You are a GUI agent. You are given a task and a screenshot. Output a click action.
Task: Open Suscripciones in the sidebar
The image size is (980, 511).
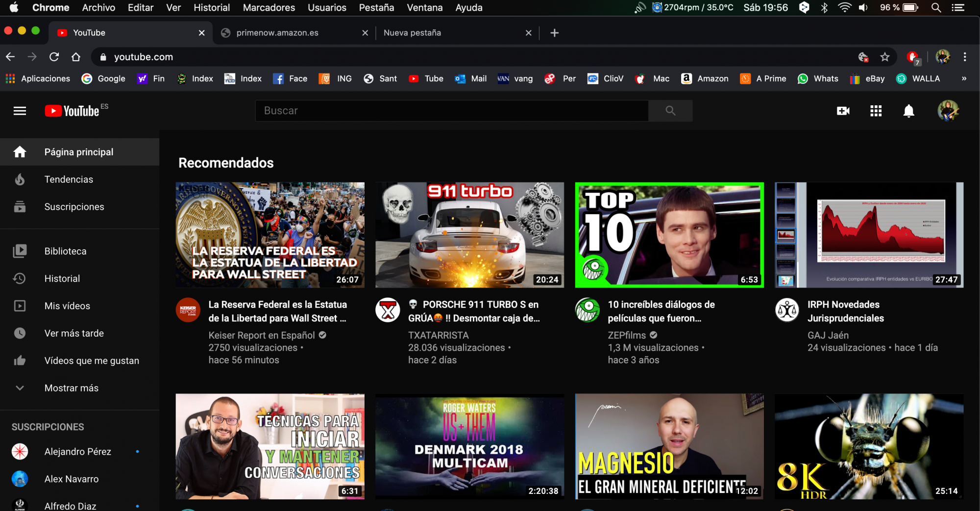(79, 207)
